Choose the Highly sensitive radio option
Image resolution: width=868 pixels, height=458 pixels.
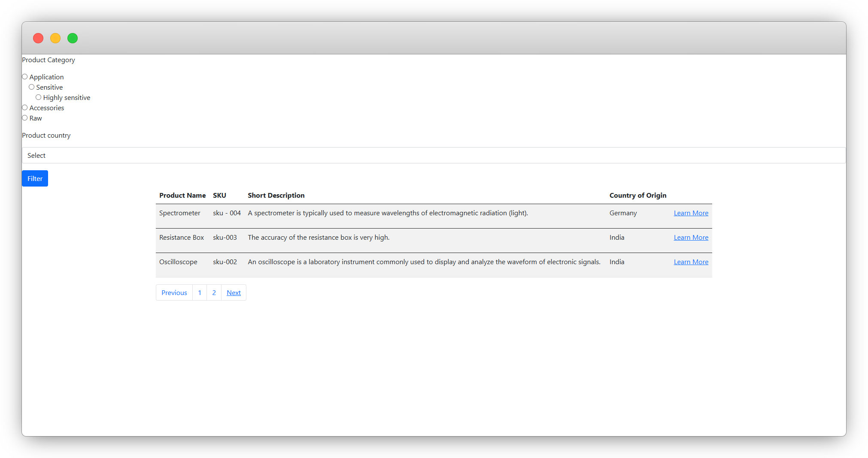point(39,97)
